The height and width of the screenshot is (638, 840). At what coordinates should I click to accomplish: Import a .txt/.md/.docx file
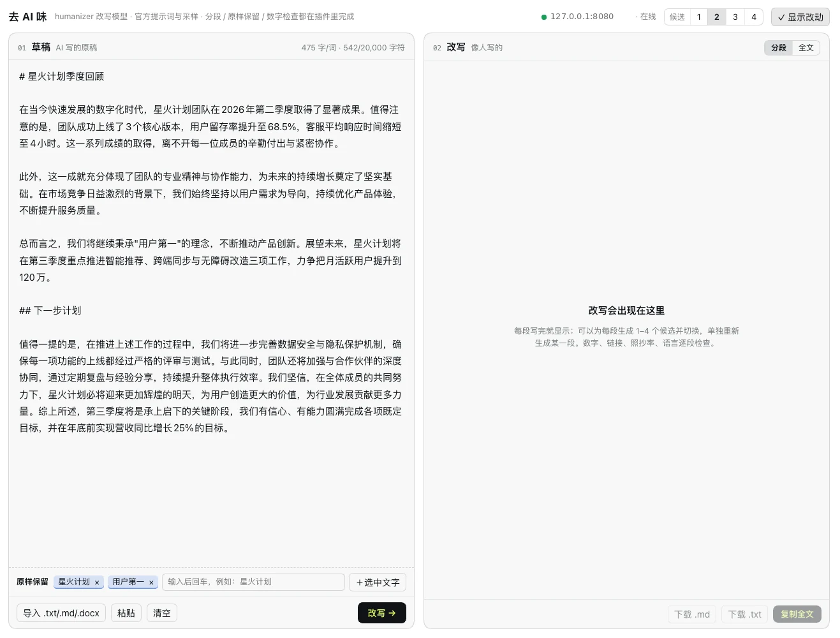pyautogui.click(x=61, y=613)
